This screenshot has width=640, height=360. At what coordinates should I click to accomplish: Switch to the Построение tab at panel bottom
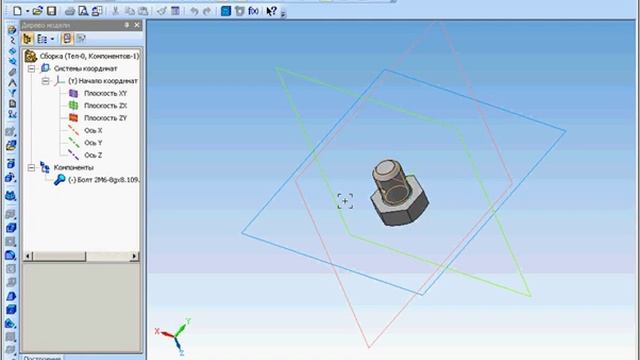[42, 358]
